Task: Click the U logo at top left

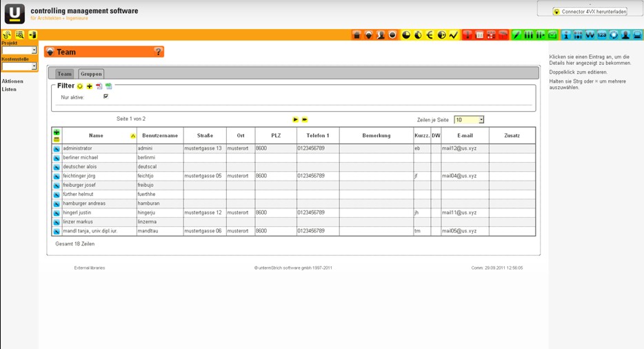Action: [14, 14]
